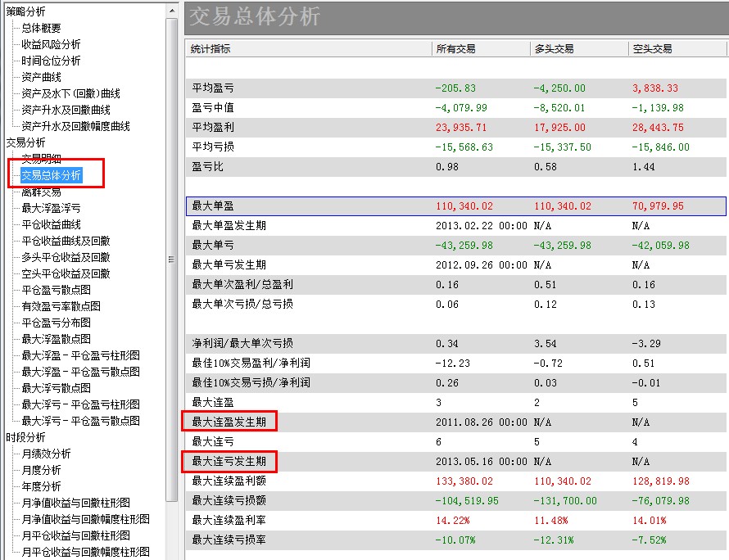Open 时间仓位分析 report
Screen dimensions: 729x560
[x=51, y=61]
